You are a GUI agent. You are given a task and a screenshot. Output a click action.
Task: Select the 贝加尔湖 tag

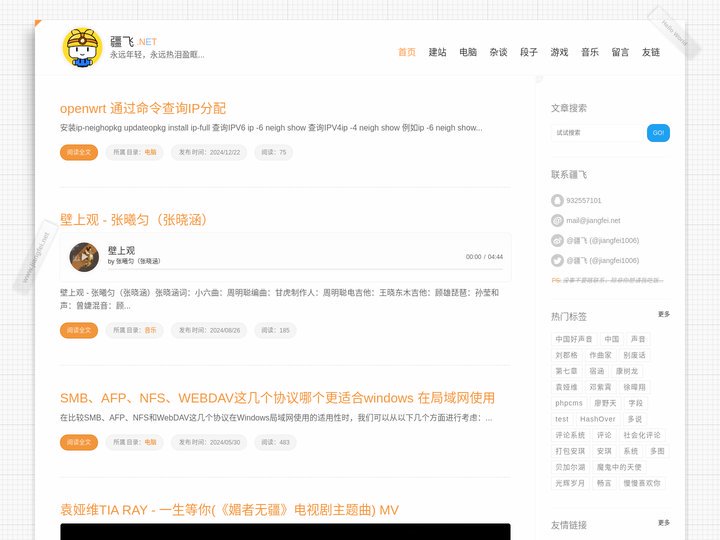coord(570,467)
